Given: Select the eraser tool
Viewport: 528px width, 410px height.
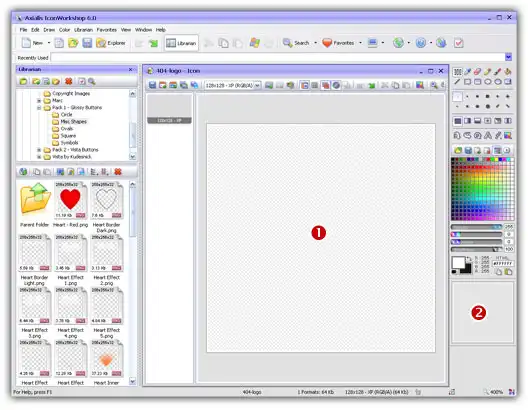Looking at the screenshot, I should pyautogui.click(x=477, y=71).
